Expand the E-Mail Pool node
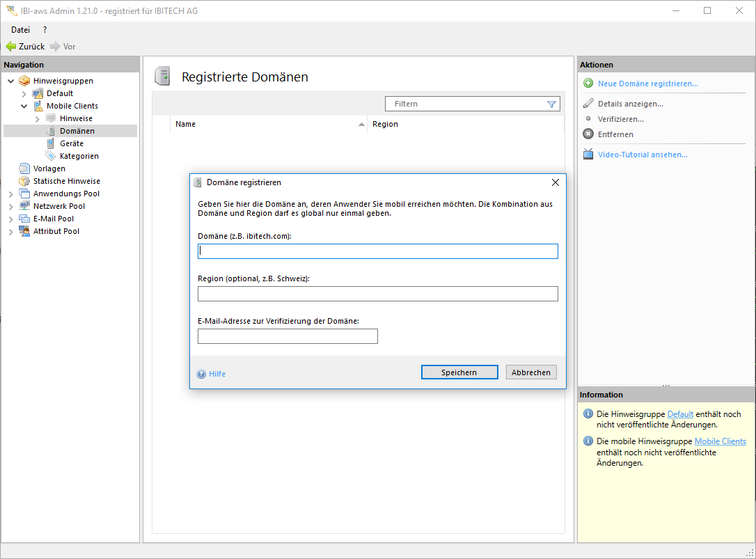Image resolution: width=756 pixels, height=559 pixels. [x=11, y=219]
